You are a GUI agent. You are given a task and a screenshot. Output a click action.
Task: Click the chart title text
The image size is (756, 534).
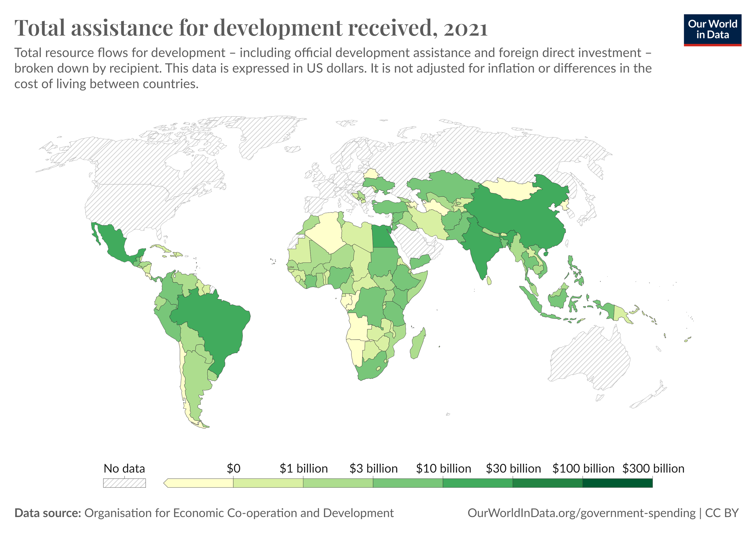tap(250, 28)
